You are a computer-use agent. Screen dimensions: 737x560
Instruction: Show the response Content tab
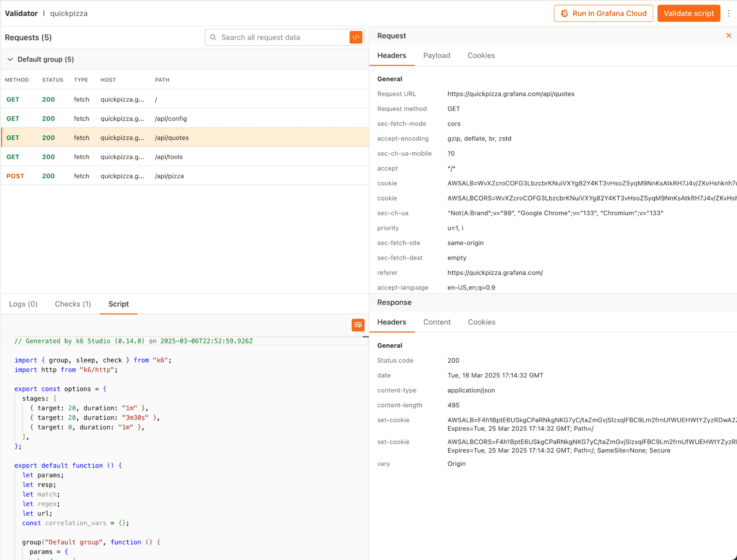pos(437,322)
